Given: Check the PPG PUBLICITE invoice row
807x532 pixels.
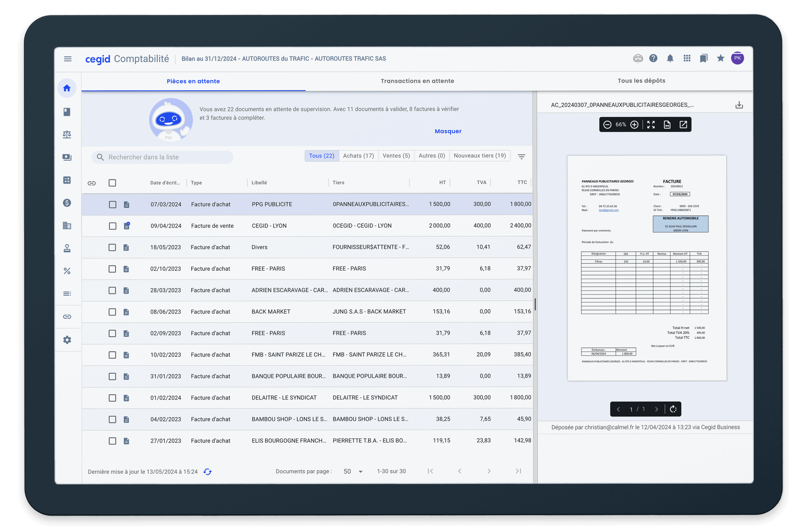Looking at the screenshot, I should click(x=112, y=204).
